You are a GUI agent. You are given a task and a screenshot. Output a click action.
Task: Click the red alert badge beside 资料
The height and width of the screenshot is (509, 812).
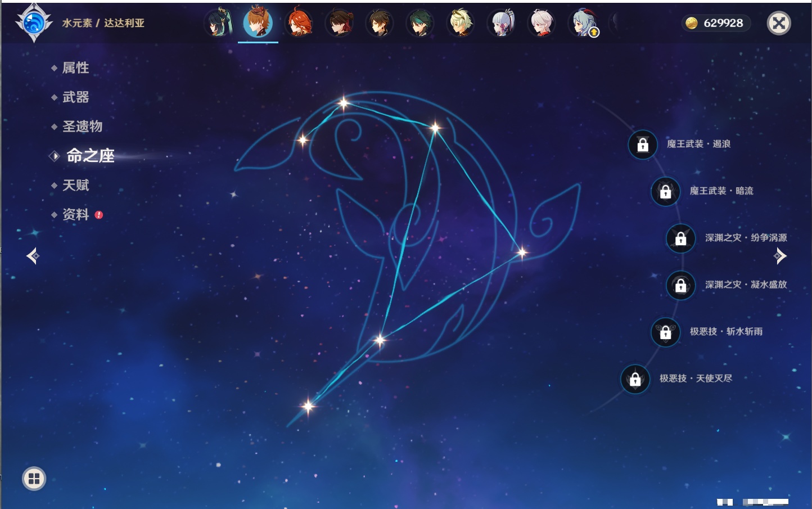pos(99,215)
